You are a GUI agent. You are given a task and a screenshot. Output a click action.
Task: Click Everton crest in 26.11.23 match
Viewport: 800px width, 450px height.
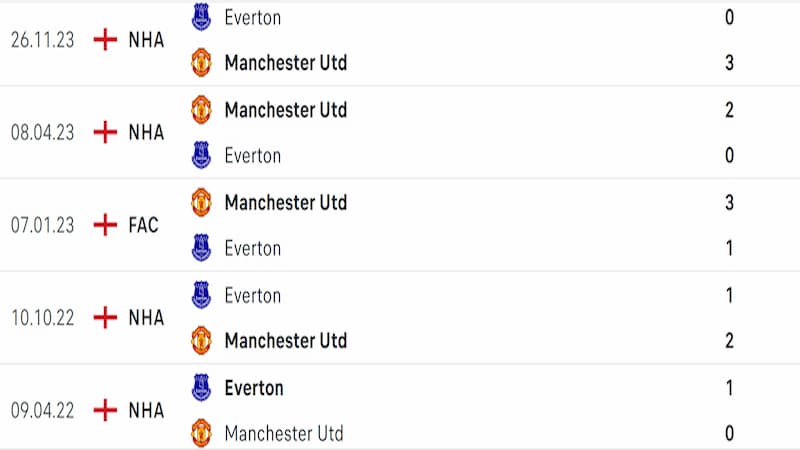[x=202, y=17]
